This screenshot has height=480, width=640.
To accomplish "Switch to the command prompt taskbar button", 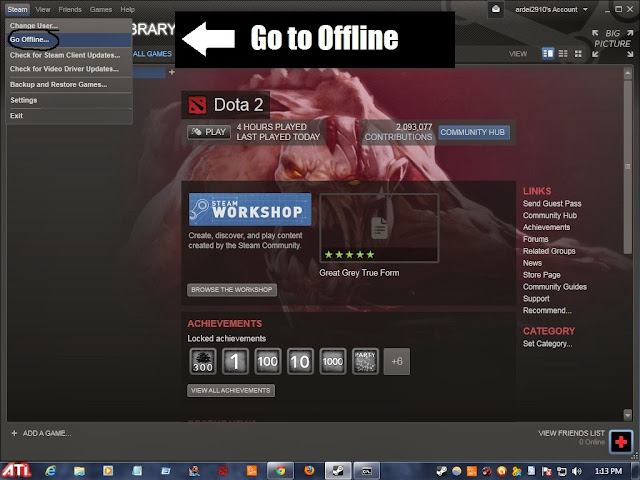I will point(367,471).
